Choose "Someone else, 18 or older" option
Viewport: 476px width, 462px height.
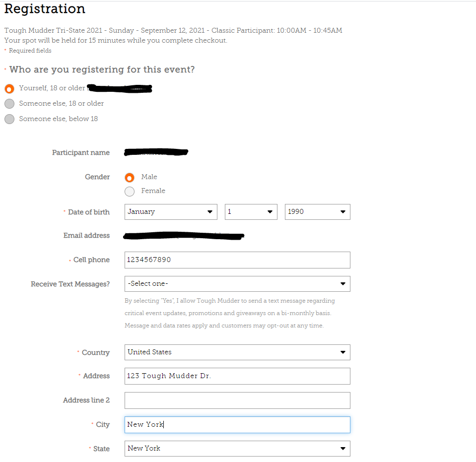pos(9,104)
